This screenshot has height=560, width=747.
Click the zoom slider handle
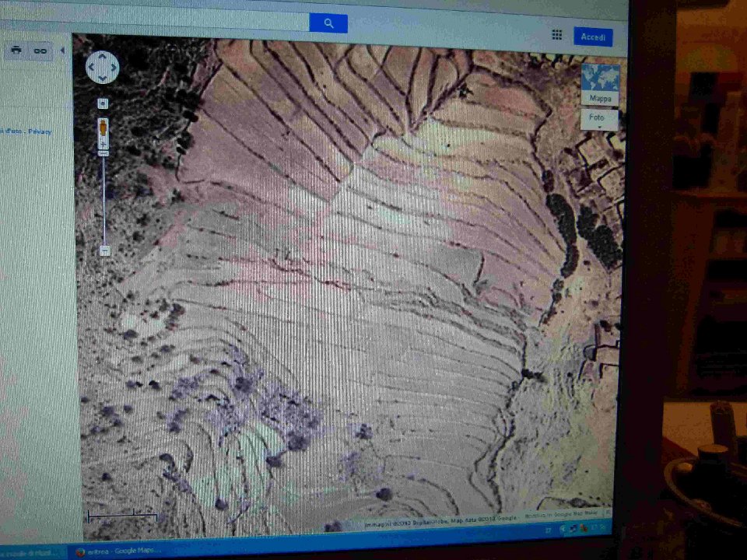[x=103, y=153]
